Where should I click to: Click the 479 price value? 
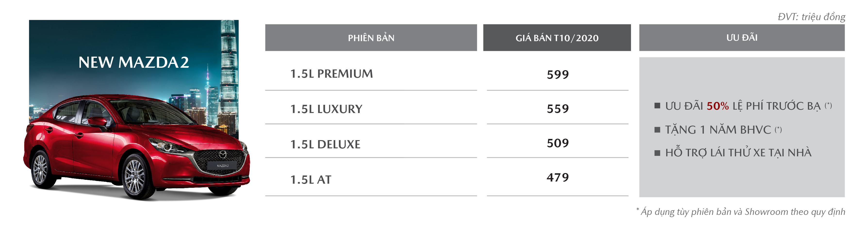(558, 177)
